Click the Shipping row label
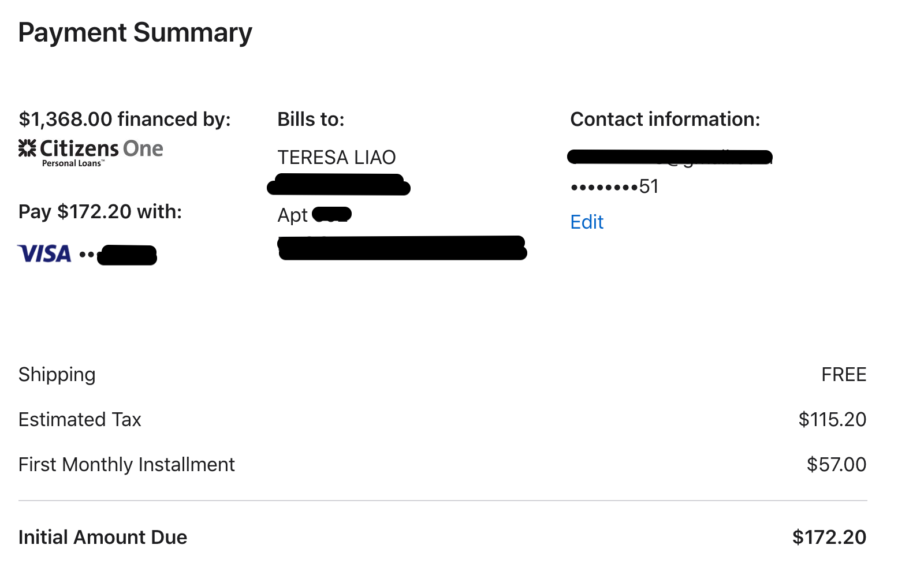924x582 pixels. [57, 375]
